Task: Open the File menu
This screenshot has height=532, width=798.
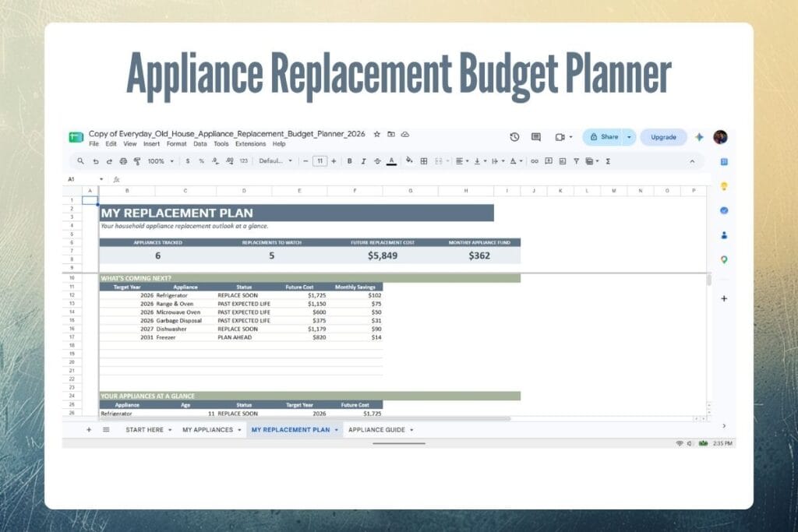Action: click(94, 144)
